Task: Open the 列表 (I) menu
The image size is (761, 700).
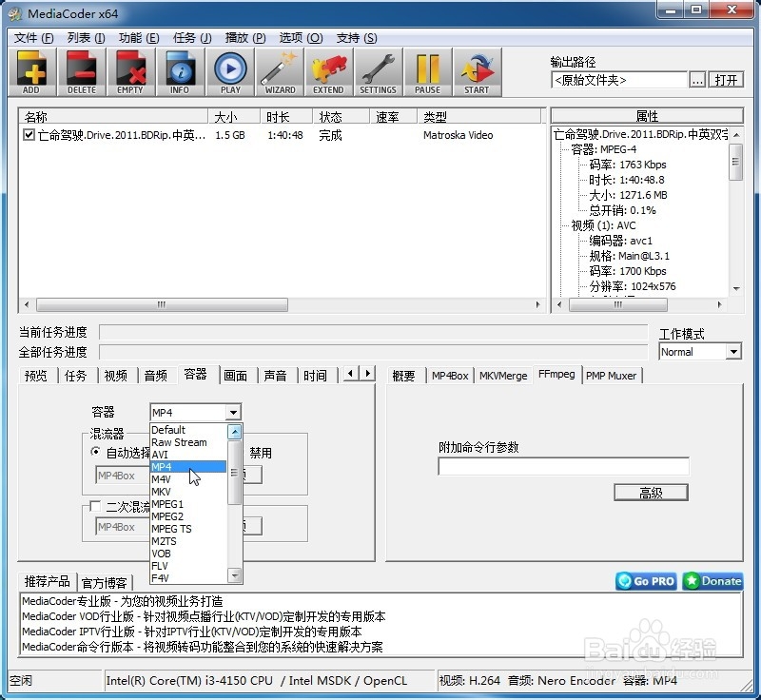Action: click(x=86, y=38)
